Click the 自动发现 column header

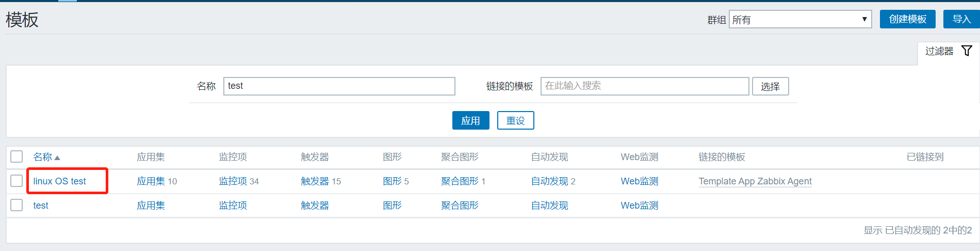(x=549, y=157)
